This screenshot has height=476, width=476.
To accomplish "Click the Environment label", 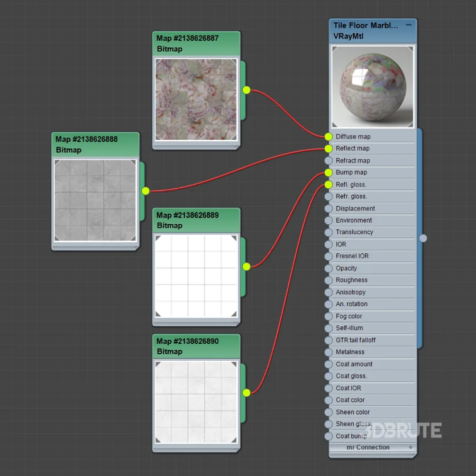I will coord(354,221).
